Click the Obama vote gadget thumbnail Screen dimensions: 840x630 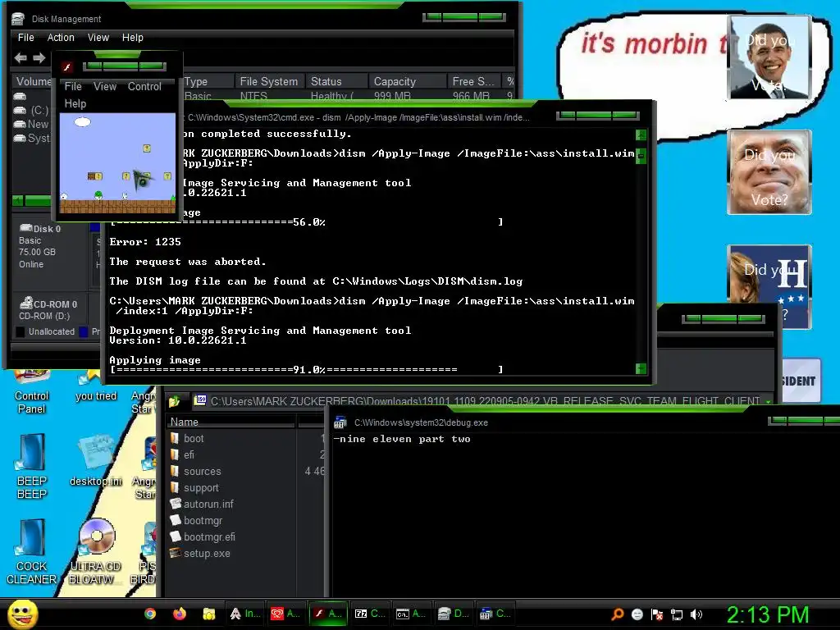click(x=769, y=57)
